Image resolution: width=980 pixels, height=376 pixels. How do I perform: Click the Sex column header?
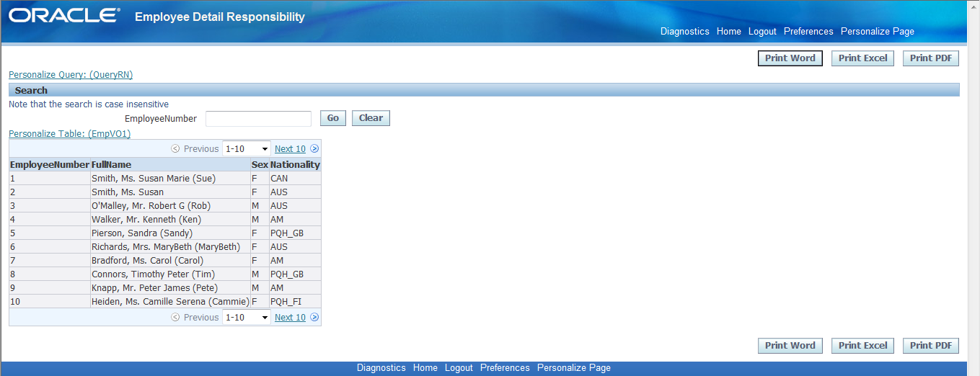(x=260, y=165)
